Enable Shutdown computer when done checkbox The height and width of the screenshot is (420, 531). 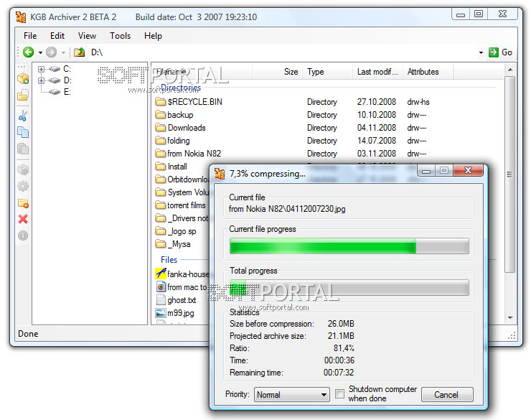click(339, 394)
